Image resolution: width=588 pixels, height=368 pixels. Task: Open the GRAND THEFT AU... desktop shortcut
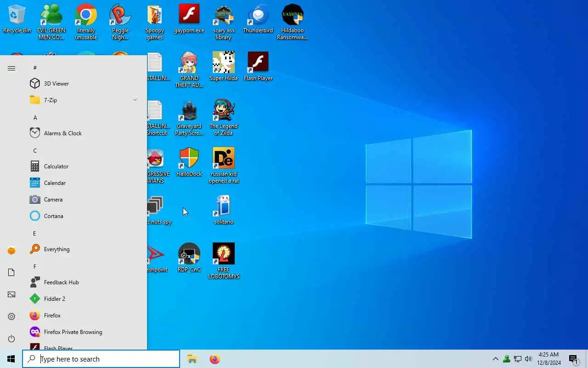click(189, 70)
